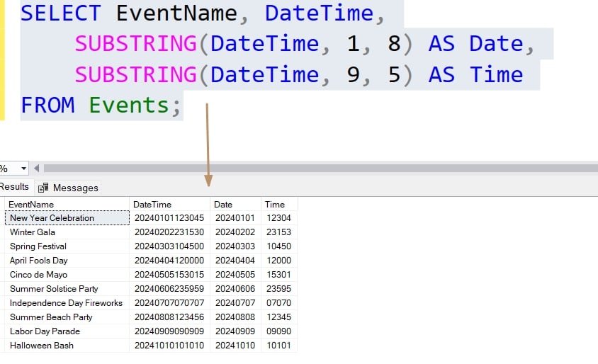The width and height of the screenshot is (598, 364).
Task: Select the Independence Day Fireworks cell
Action: (67, 303)
